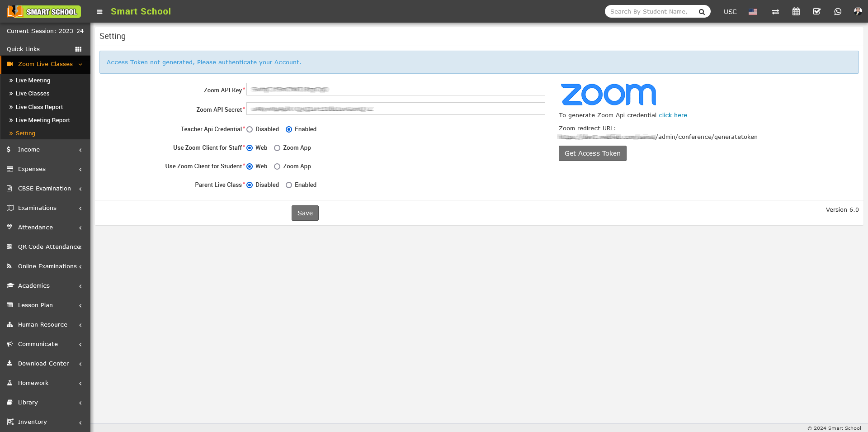
Task: Open the WhatsApp icon in header
Action: (x=838, y=12)
